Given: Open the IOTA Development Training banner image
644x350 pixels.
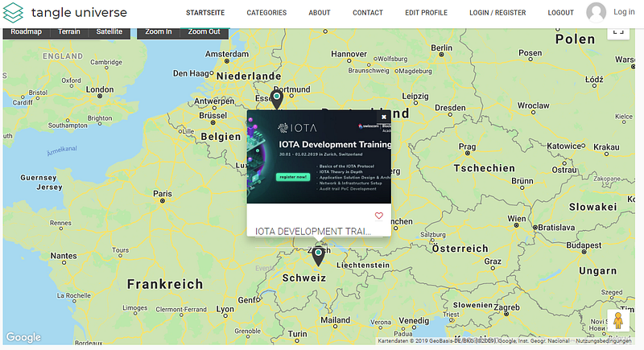Looking at the screenshot, I should coord(319,156).
